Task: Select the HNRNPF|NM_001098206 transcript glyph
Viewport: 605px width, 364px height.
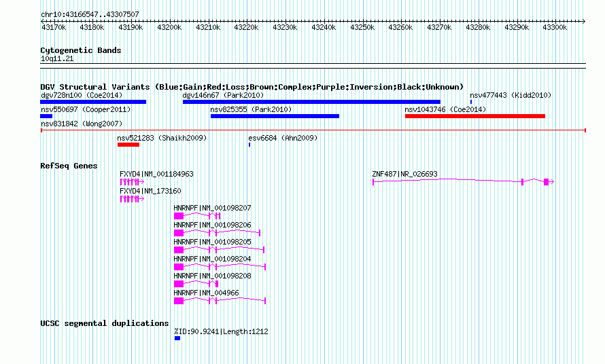Action: (x=218, y=233)
